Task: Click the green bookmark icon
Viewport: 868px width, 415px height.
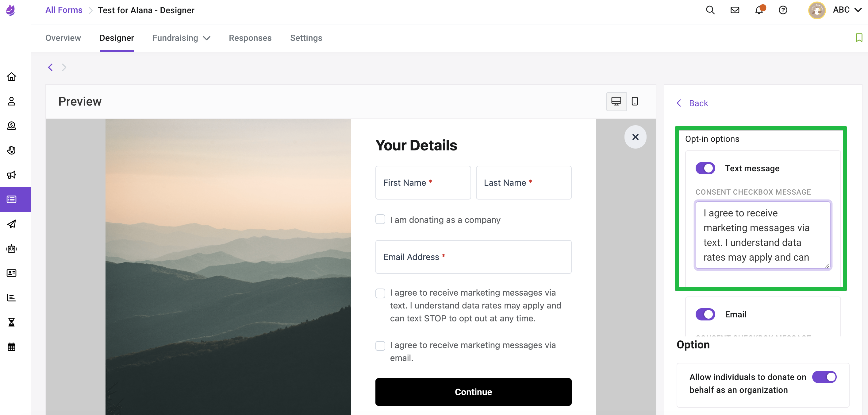Action: coord(859,37)
